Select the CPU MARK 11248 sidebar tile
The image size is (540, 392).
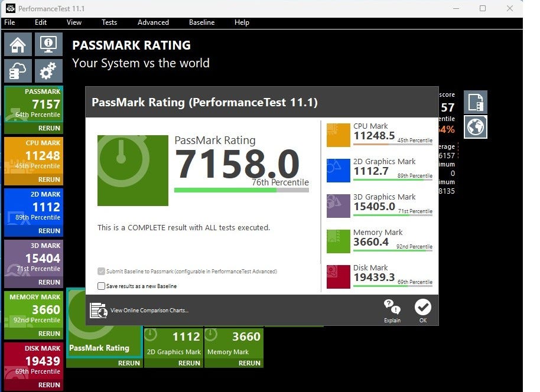coord(34,155)
